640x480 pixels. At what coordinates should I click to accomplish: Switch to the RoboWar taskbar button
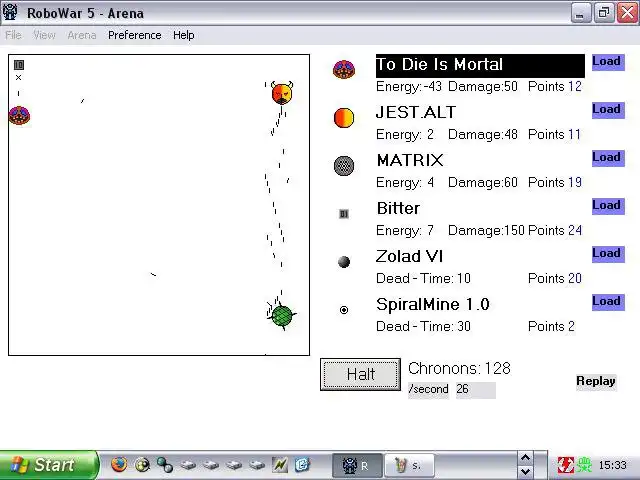coord(357,465)
